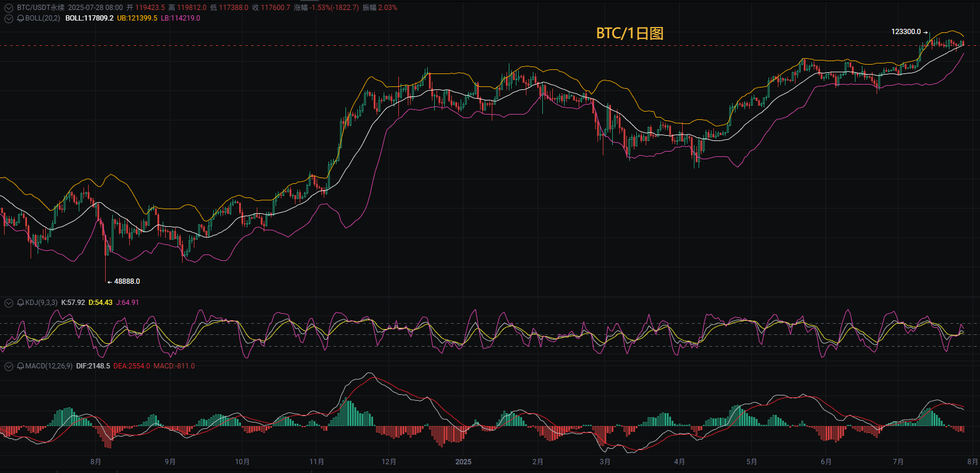
Task: Click the BTC/1日图 chart title annotation
Action: pos(630,33)
